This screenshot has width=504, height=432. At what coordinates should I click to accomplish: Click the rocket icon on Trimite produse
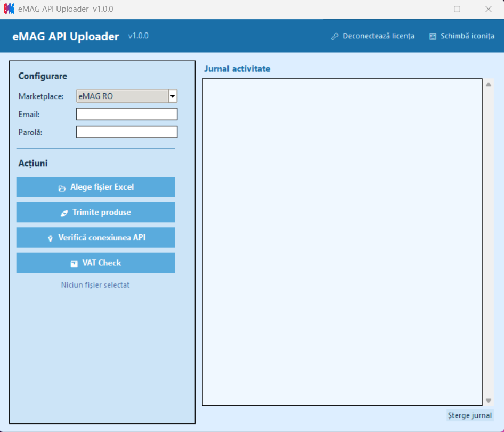pos(64,213)
